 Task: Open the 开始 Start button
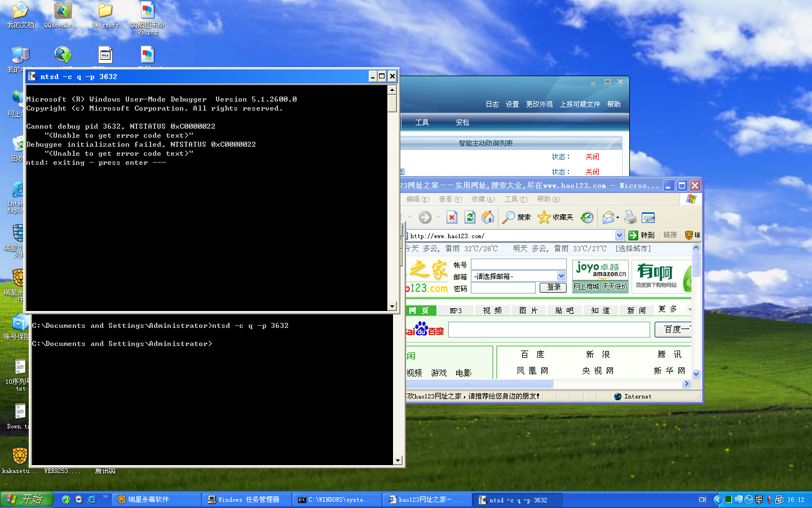(x=26, y=500)
